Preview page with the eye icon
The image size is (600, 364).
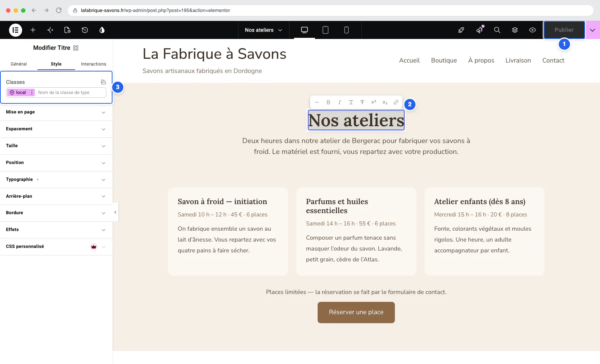point(532,30)
